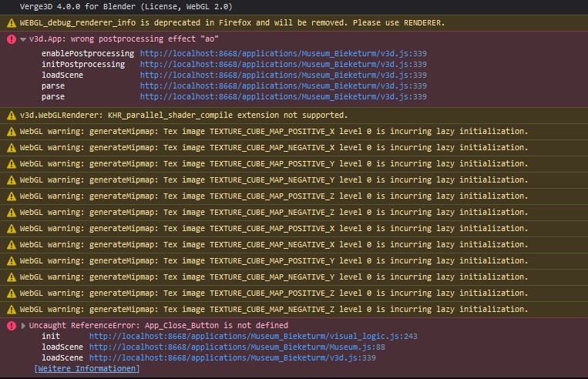Click warning icon beside KHR_parallel_shader_compile message
Viewport: 588px width, 379px height.
12,115
